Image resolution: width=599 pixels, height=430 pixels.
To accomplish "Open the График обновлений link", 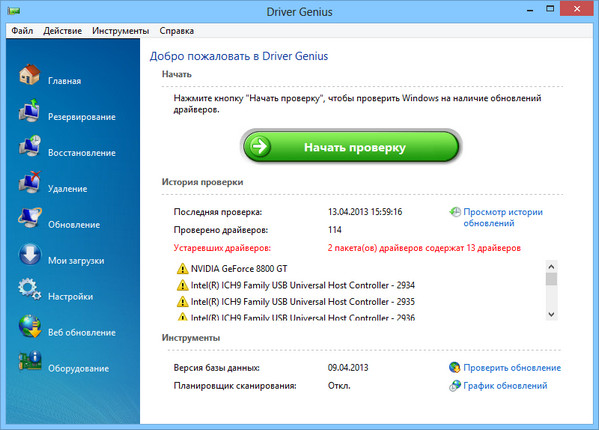I will [505, 386].
